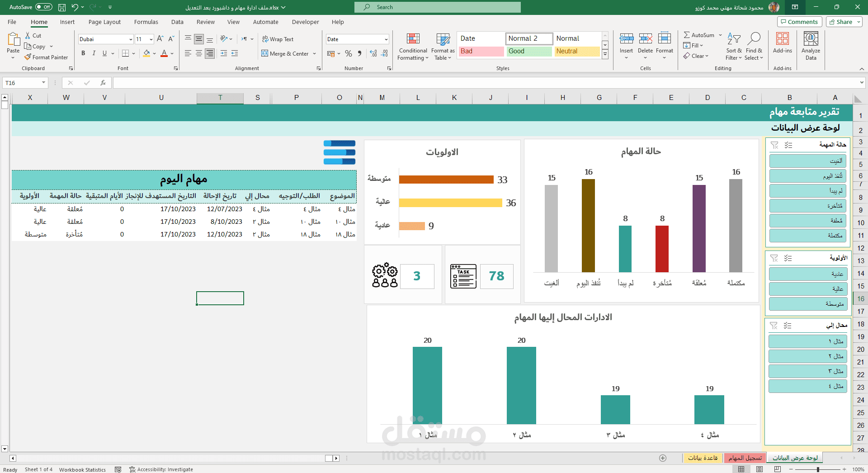This screenshot has width=868, height=473.
Task: Click the New Sheet plus icon
Action: click(x=663, y=458)
